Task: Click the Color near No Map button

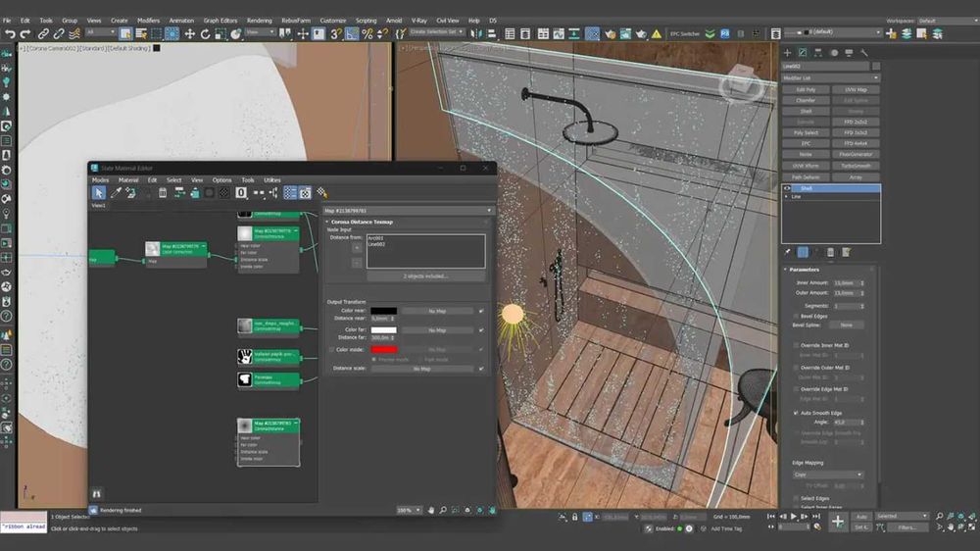Action: coord(437,311)
